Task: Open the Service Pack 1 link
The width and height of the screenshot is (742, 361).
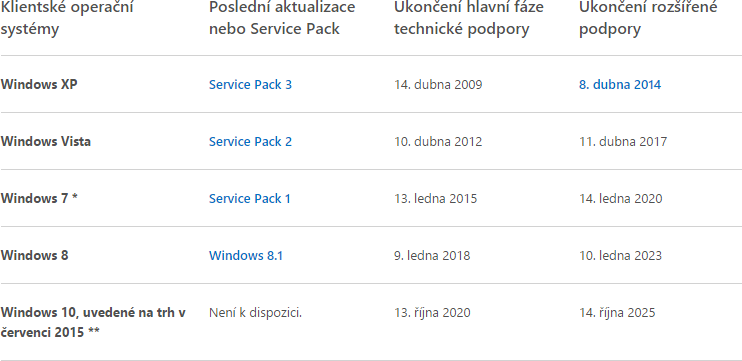Action: (250, 198)
